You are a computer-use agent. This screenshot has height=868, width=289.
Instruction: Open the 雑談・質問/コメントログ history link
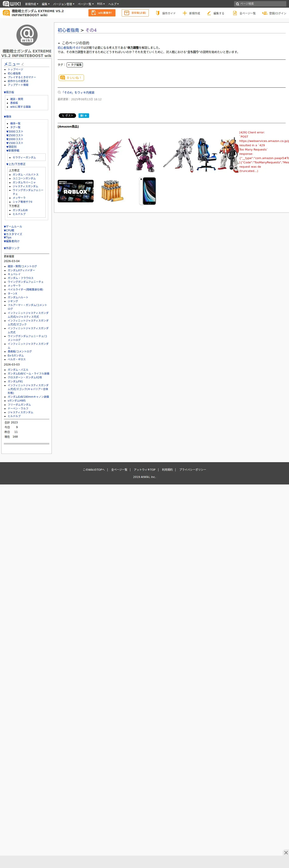[22, 266]
